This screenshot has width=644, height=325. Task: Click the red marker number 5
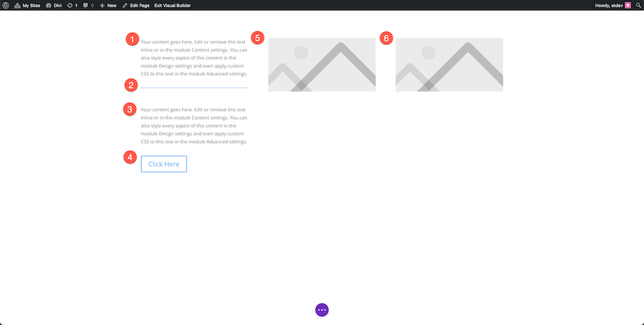click(x=258, y=38)
